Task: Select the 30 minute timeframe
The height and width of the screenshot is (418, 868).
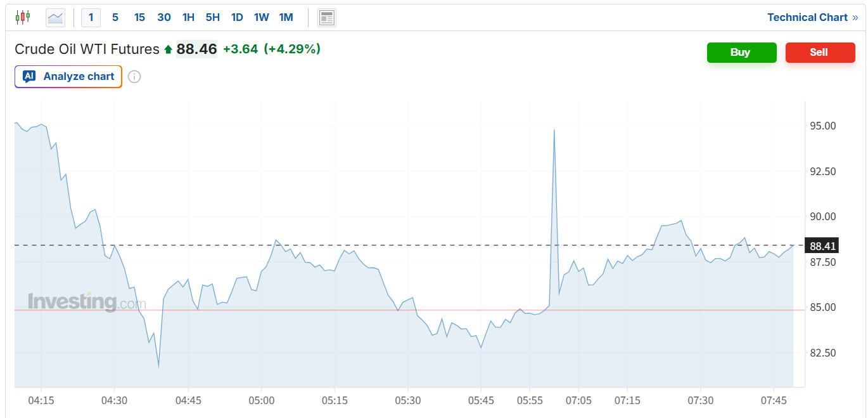Action: tap(164, 18)
